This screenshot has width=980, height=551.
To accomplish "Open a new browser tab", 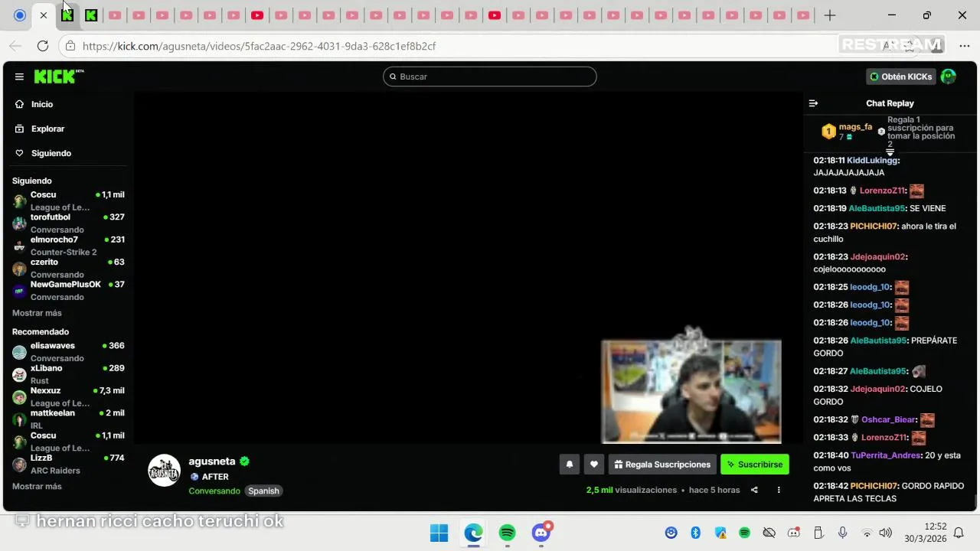I will coord(830,15).
